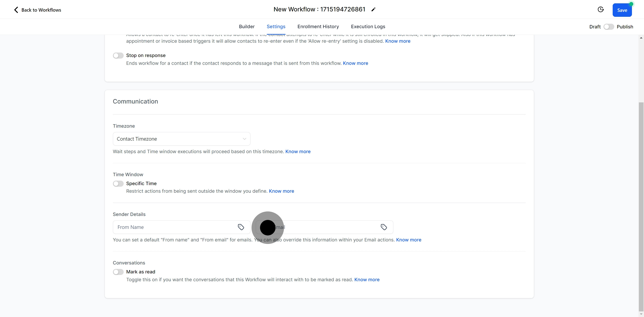Turn on the Mark as read toggle
Viewport: 644px width, 317px height.
(118, 272)
